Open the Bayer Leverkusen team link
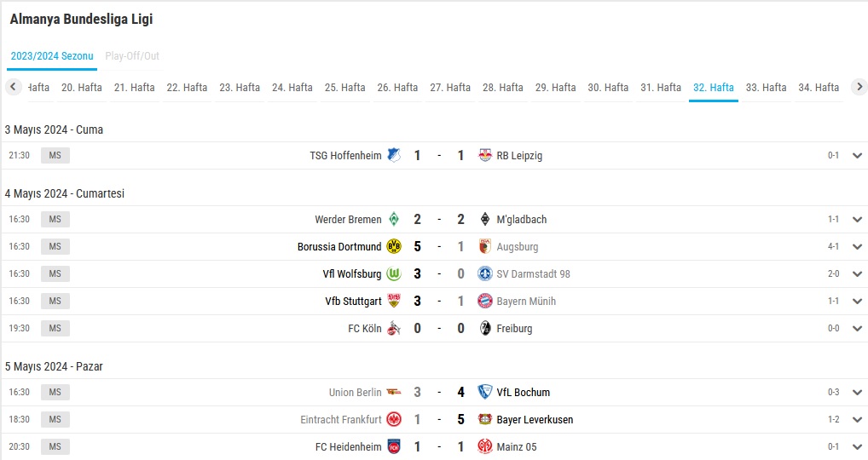This screenshot has height=460, width=868. pos(535,420)
